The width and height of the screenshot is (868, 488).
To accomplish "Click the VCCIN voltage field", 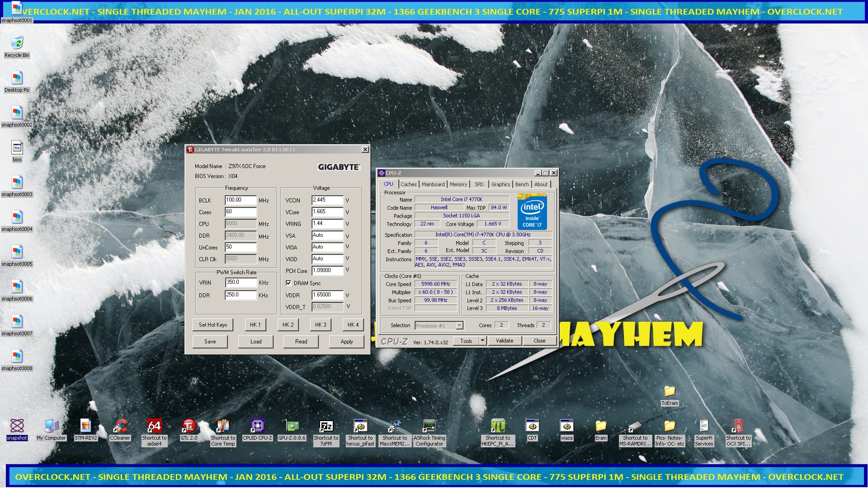I will tap(328, 200).
